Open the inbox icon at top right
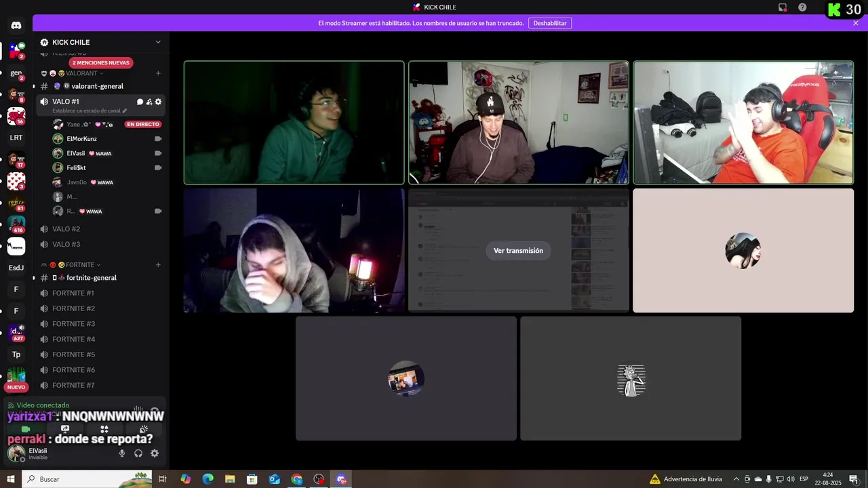This screenshot has width=868, height=488. click(783, 7)
